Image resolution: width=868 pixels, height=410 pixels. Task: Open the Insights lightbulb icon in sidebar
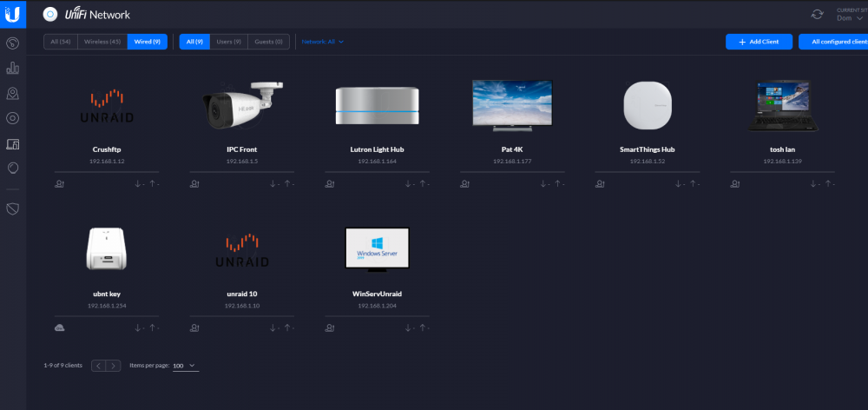(13, 168)
